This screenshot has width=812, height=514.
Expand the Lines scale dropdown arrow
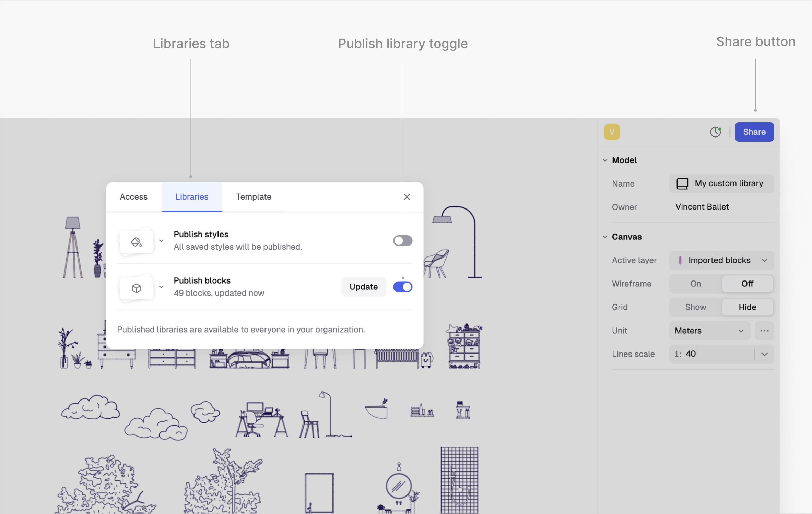pos(764,354)
